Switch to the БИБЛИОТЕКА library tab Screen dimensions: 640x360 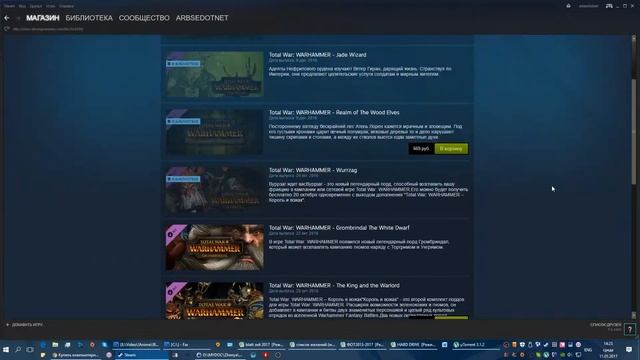pos(89,18)
